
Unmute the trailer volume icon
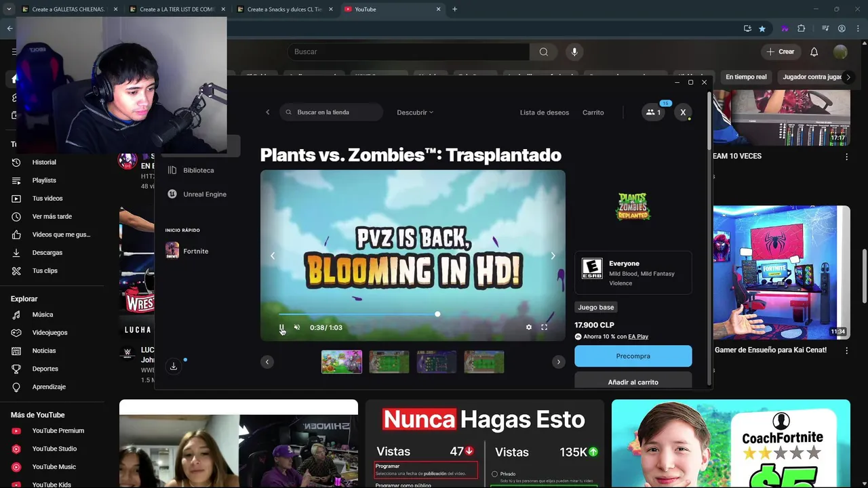coord(297,327)
